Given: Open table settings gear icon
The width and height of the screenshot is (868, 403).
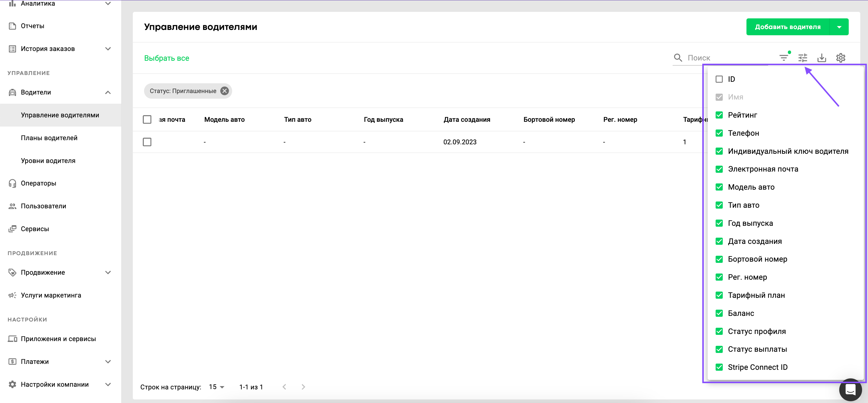Looking at the screenshot, I should [x=840, y=58].
